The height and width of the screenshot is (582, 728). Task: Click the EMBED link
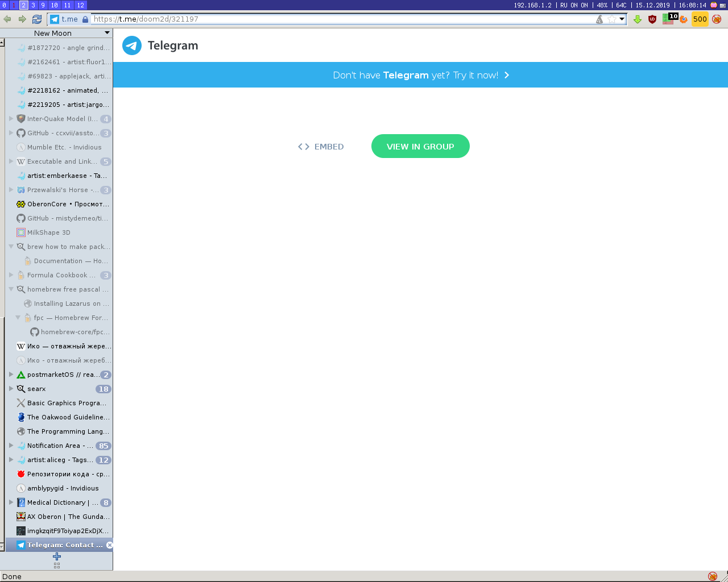pos(321,147)
